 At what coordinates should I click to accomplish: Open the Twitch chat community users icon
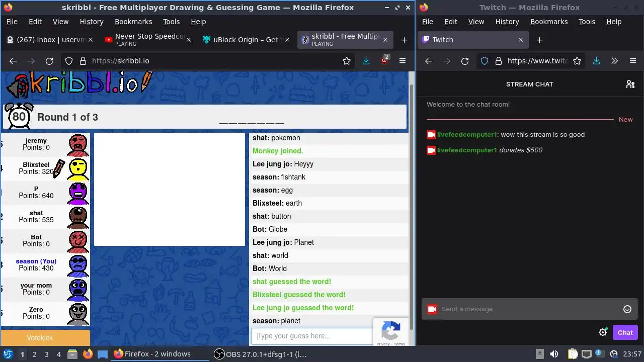coord(630,84)
